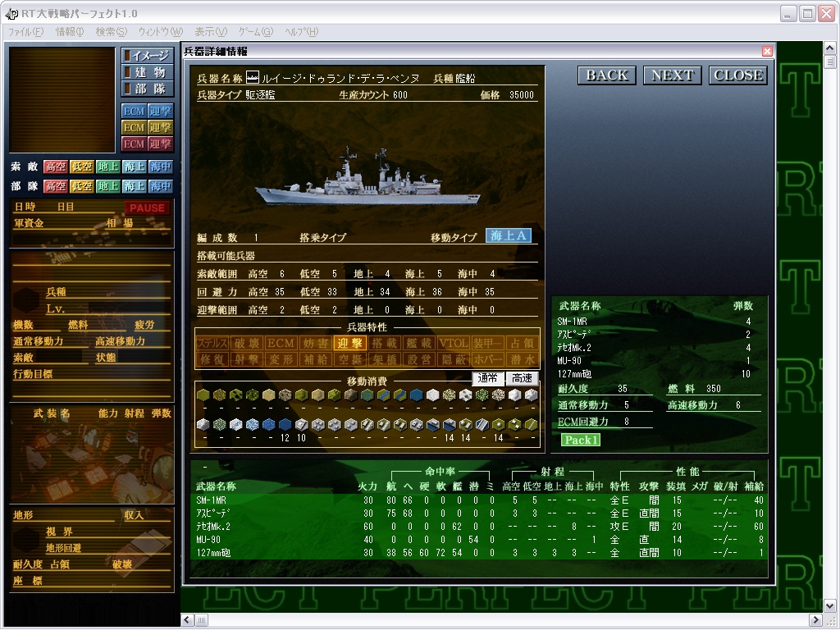Open the ゲーム(G) menu

(255, 32)
